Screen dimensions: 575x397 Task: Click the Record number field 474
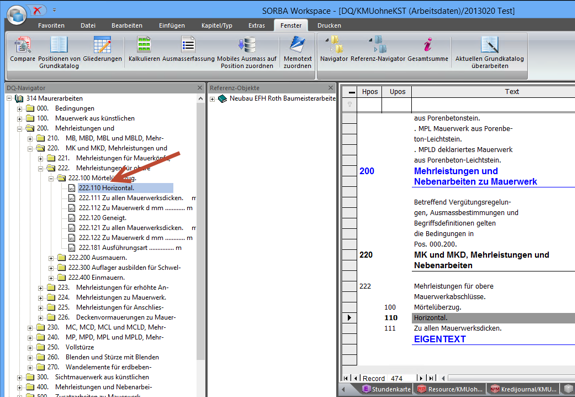point(402,378)
